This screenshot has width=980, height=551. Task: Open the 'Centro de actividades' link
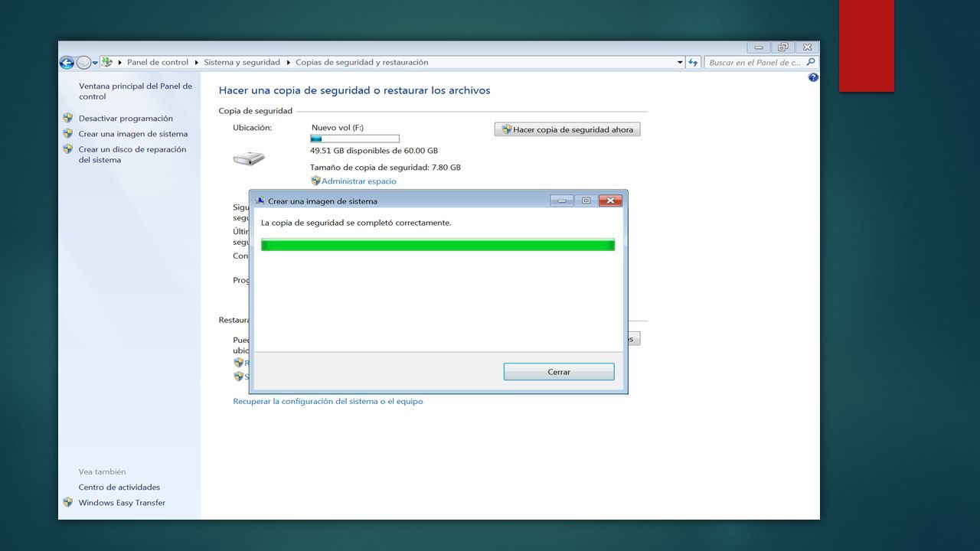(119, 487)
